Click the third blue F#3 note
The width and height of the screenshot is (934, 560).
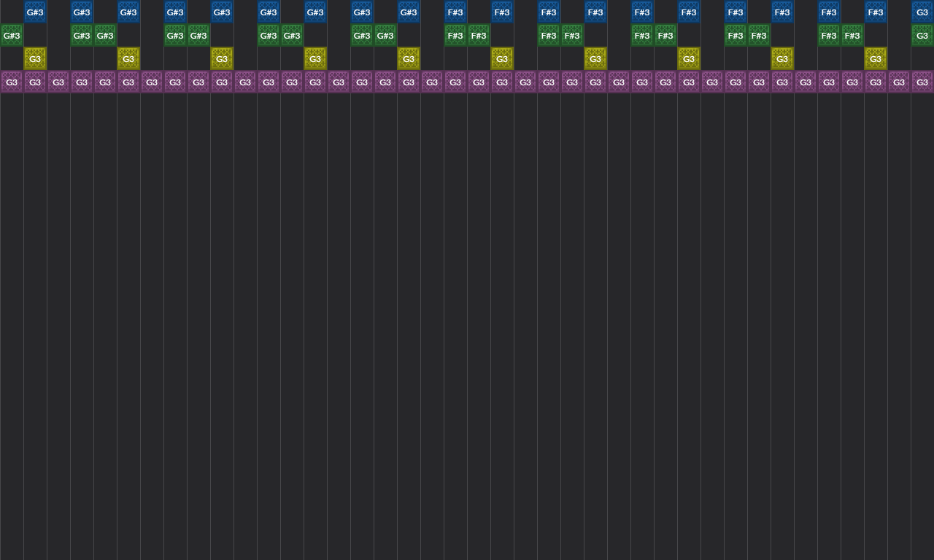pyautogui.click(x=548, y=12)
